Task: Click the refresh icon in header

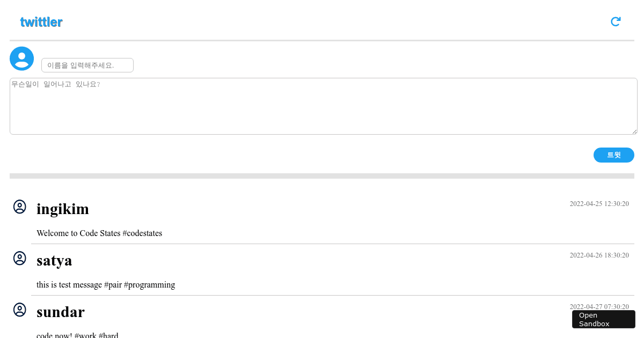Action: point(616,21)
